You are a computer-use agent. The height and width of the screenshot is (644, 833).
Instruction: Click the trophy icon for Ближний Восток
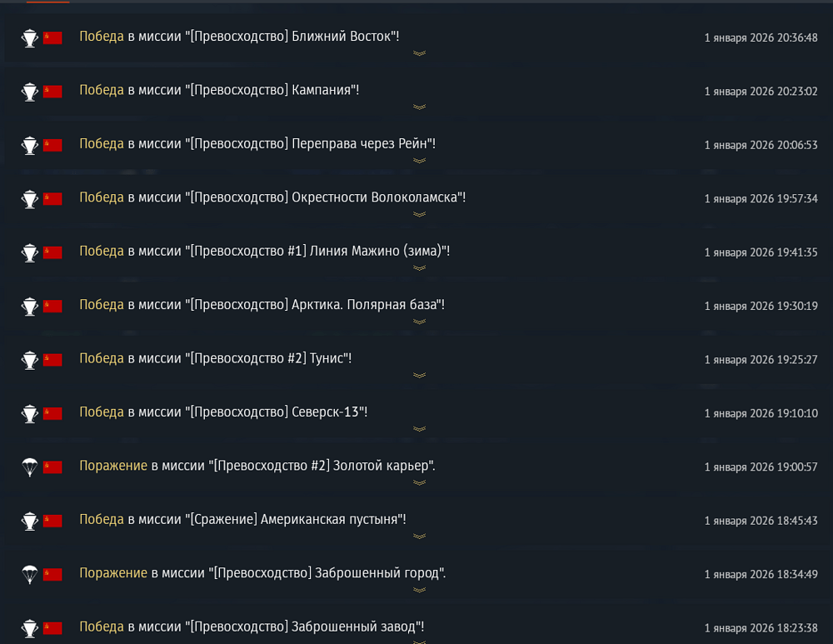(30, 38)
